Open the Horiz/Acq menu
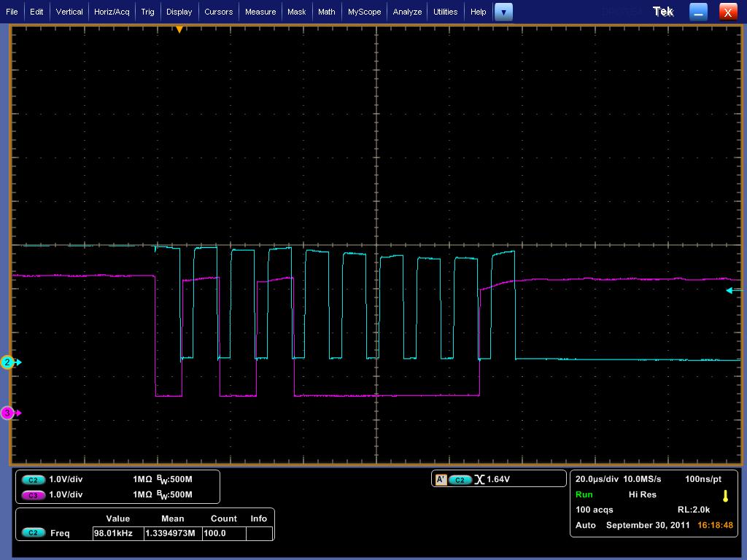This screenshot has width=747, height=560. point(112,12)
